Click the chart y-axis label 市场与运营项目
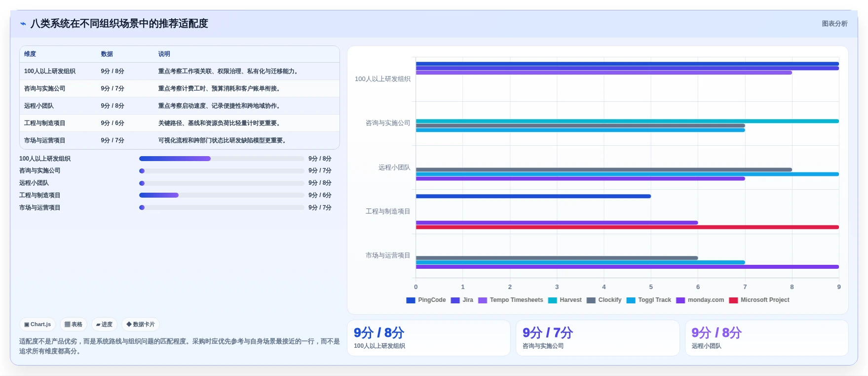 pos(388,255)
